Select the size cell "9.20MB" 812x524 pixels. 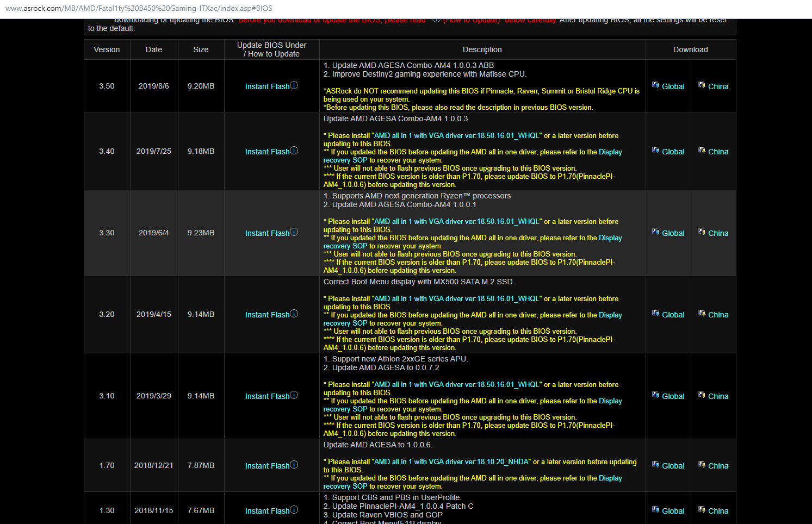201,86
